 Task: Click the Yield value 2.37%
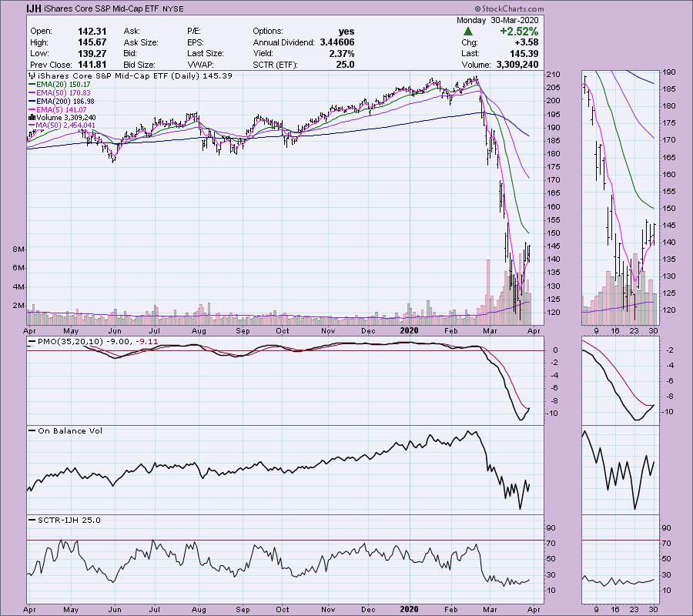342,53
